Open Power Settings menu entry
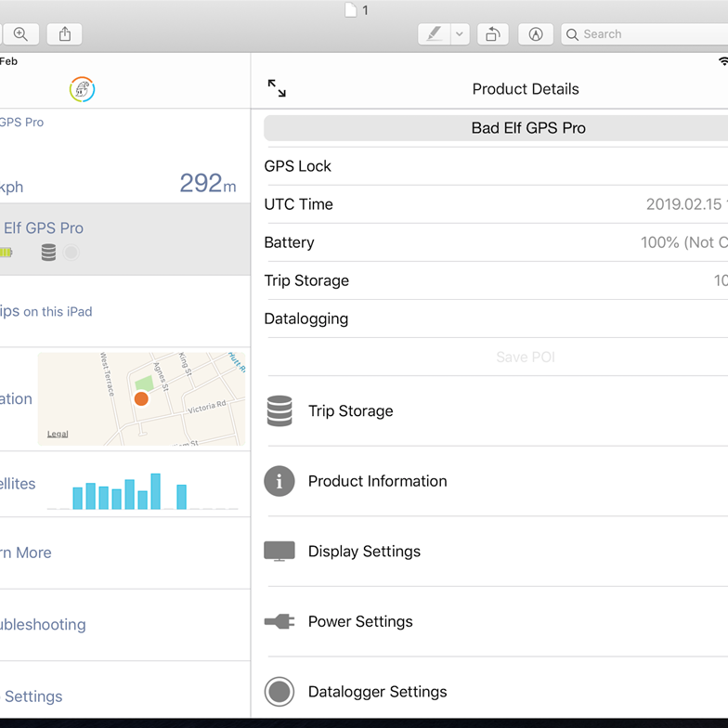The height and width of the screenshot is (728, 728). [x=496, y=621]
